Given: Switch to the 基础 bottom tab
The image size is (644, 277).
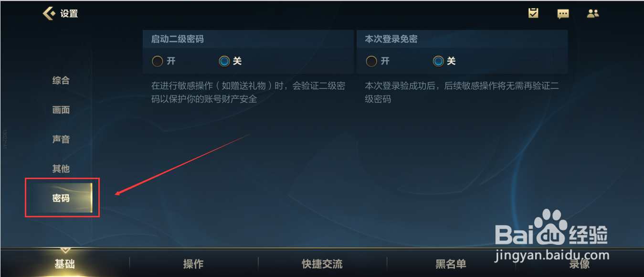Looking at the screenshot, I should pyautogui.click(x=64, y=264).
